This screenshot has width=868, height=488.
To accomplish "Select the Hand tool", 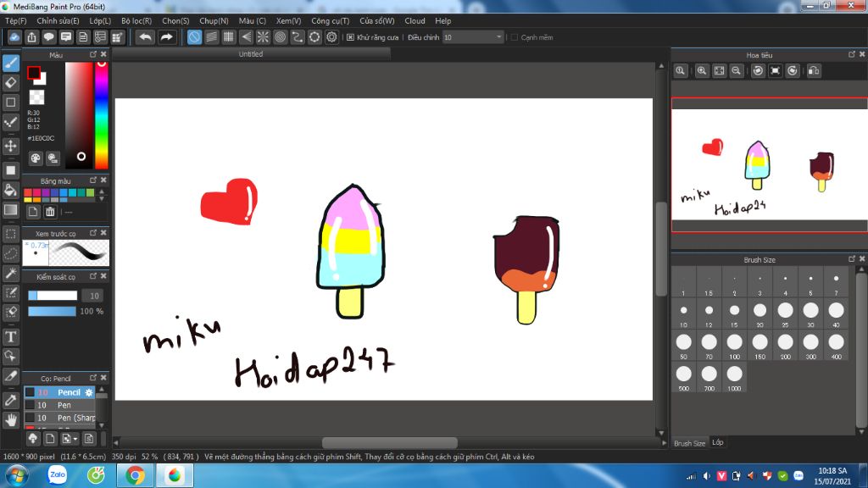I will click(10, 420).
